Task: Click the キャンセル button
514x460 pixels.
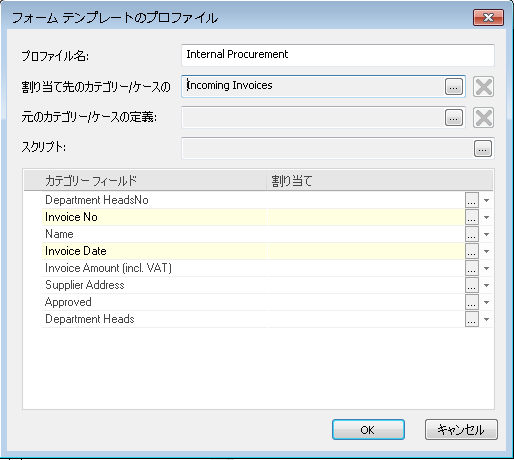Action: point(461,430)
